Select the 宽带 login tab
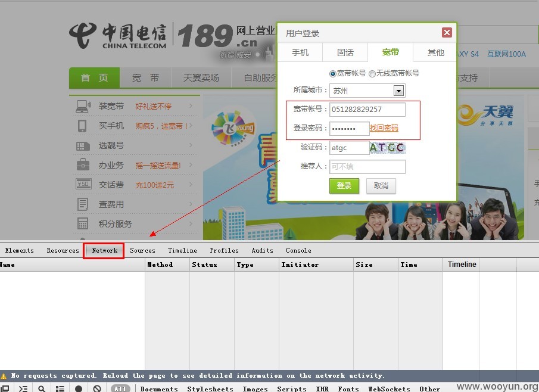This screenshot has width=539, height=392. [x=390, y=52]
